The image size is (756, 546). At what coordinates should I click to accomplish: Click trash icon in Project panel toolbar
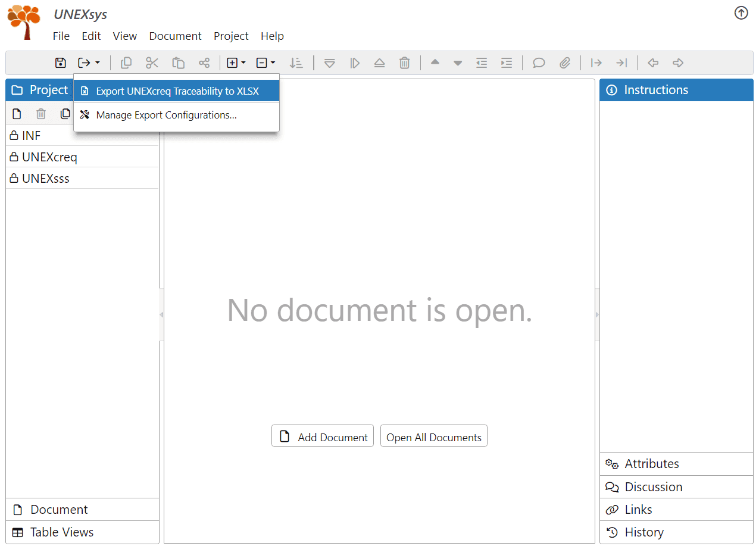click(41, 114)
